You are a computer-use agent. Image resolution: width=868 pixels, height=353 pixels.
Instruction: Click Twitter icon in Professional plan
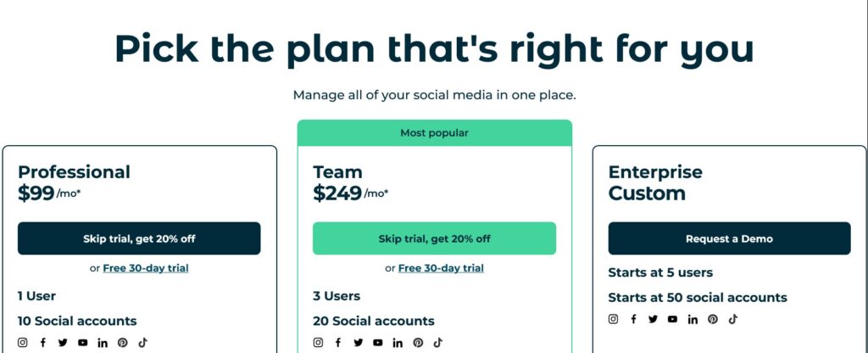click(x=63, y=343)
